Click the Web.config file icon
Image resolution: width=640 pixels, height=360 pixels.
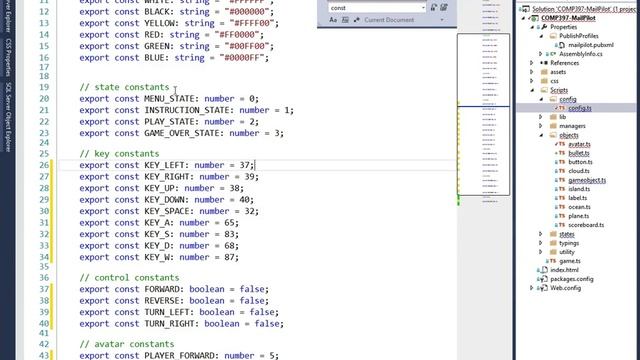pos(544,288)
